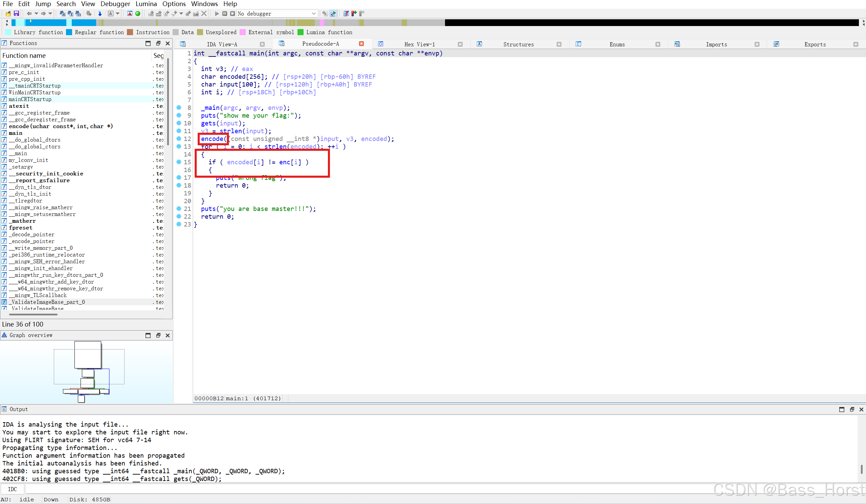This screenshot has height=504, width=866.
Task: Click the save database floppy icon
Action: 16,14
